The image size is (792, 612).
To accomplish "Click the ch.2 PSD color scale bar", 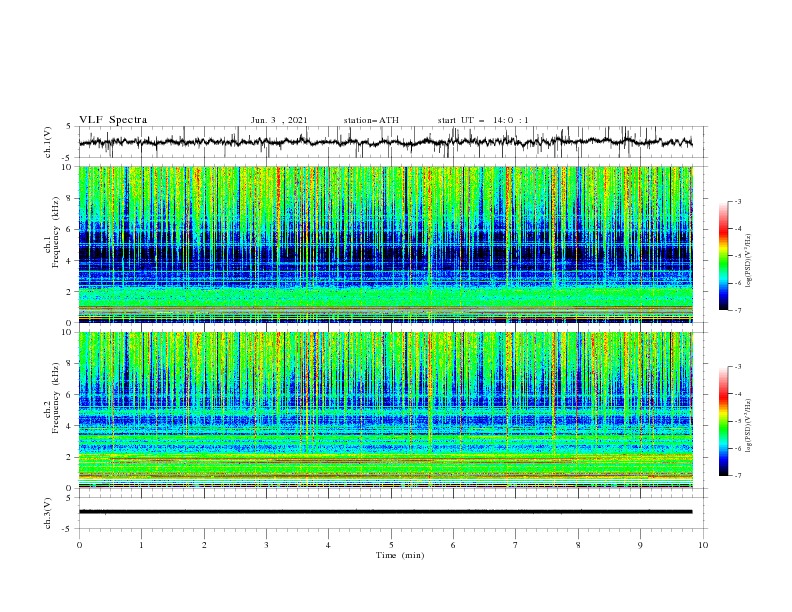I will point(723,421).
